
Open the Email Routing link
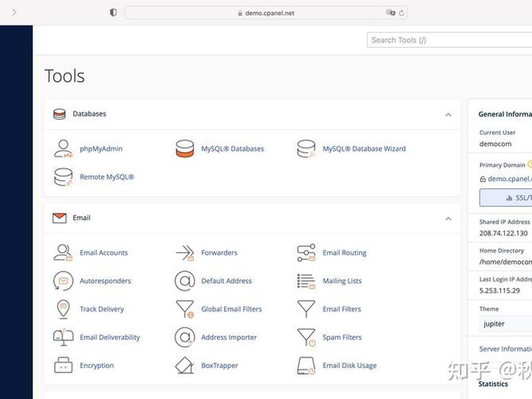click(x=344, y=253)
